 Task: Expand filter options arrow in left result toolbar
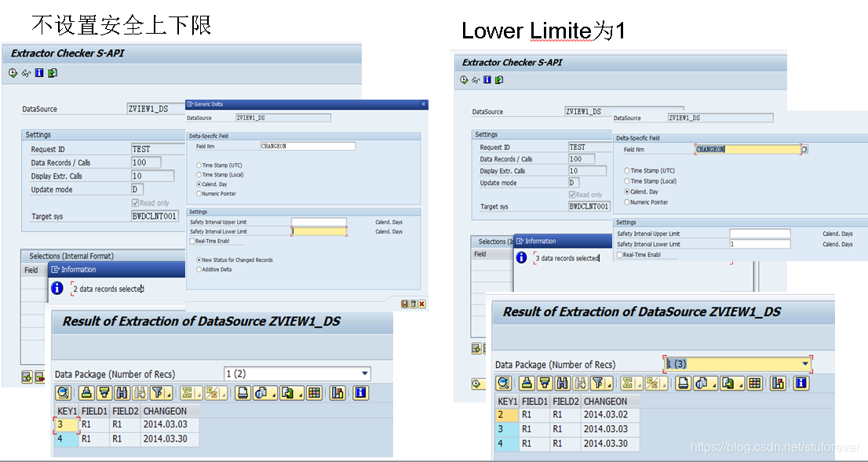[x=168, y=393]
